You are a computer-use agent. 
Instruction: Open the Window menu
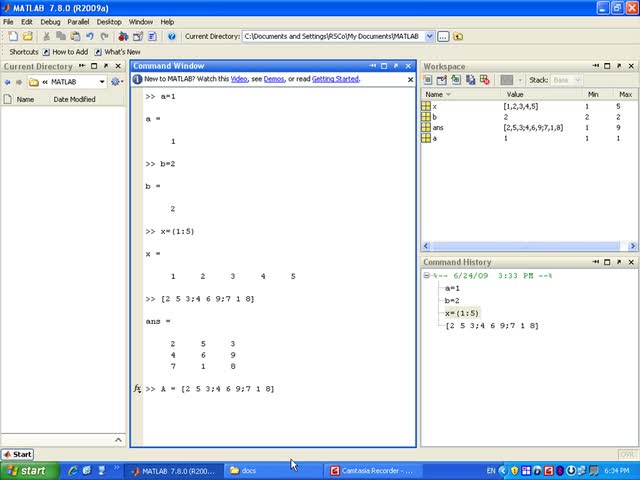point(141,22)
